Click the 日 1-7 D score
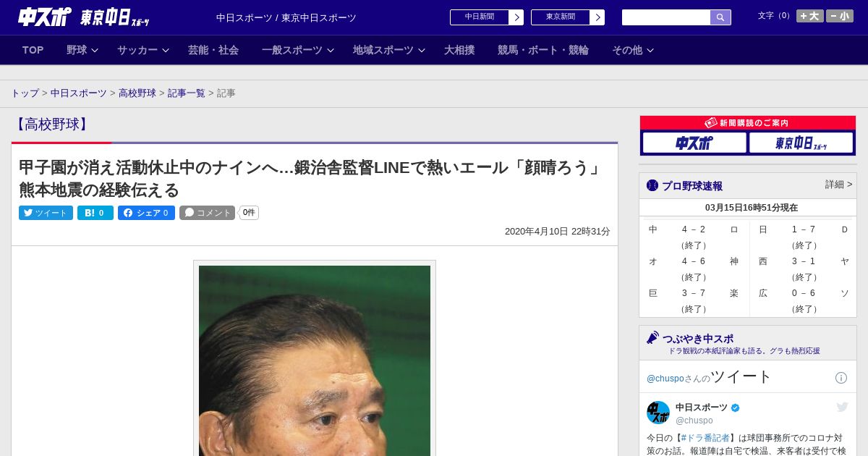 coord(804,229)
